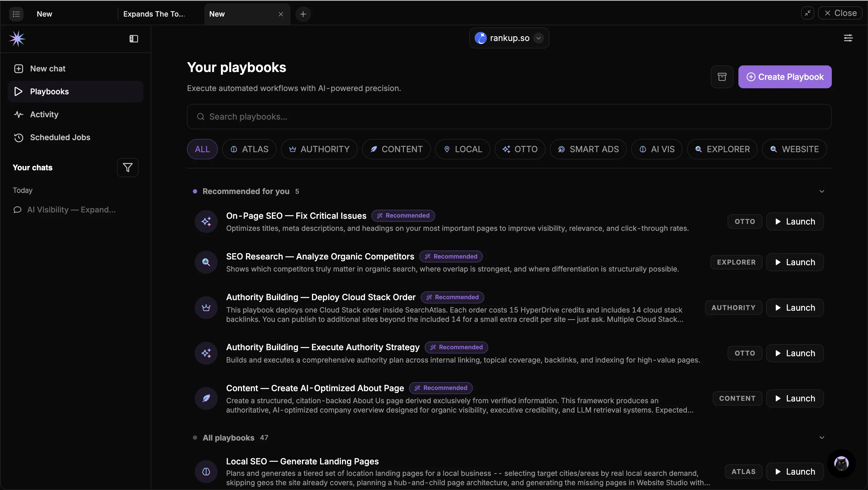This screenshot has height=490, width=868.
Task: Go to Activity in the sidebar
Action: (75, 114)
